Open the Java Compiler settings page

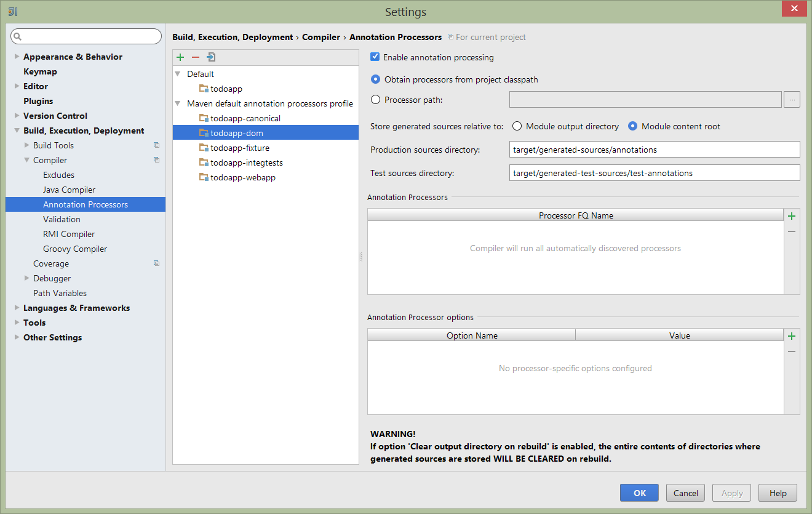click(x=69, y=190)
